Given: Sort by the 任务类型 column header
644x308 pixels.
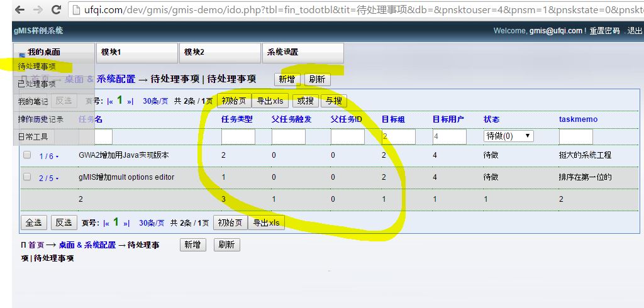Looking at the screenshot, I should coord(237,119).
